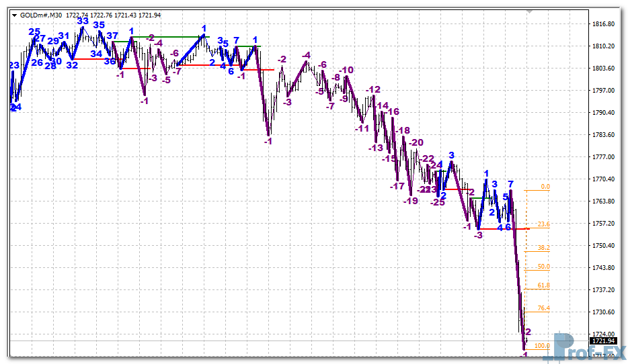The image size is (628, 364).
Task: Select the 61.8 Fibonacci level label
Action: coord(544,285)
